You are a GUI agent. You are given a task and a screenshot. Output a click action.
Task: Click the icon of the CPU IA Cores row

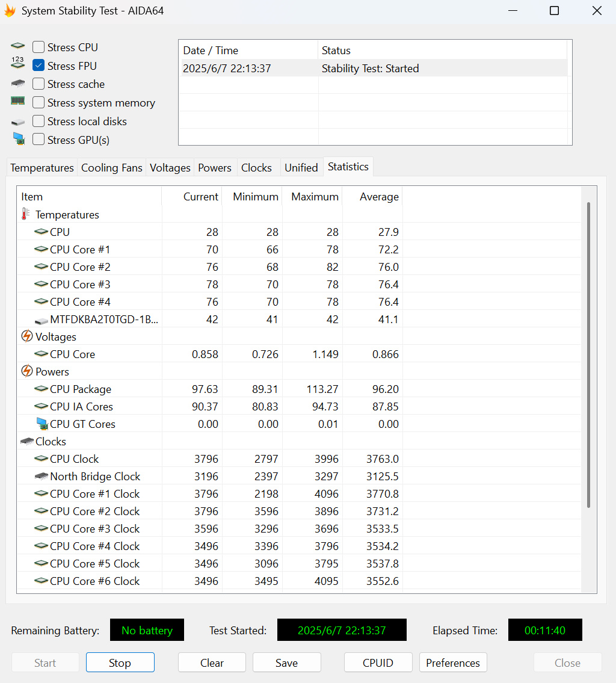coord(41,406)
